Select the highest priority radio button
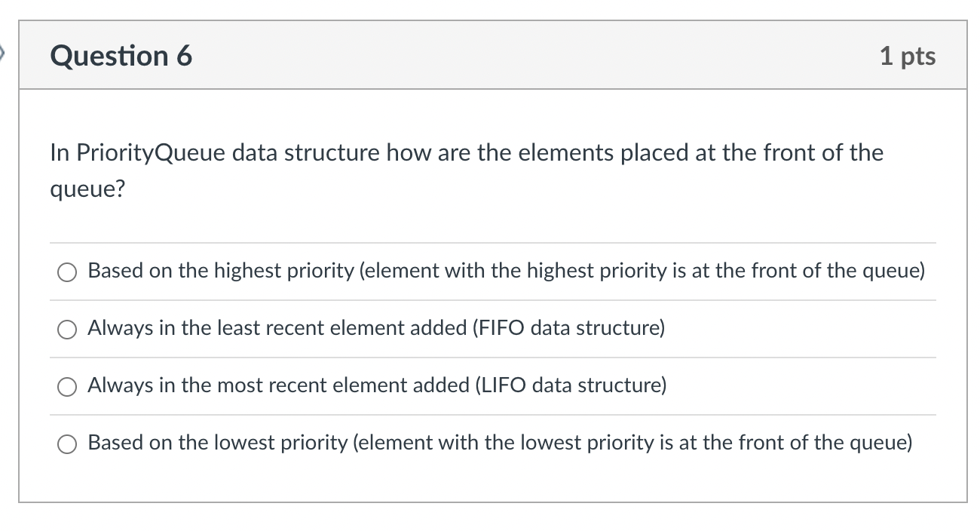The image size is (980, 531). tap(68, 272)
